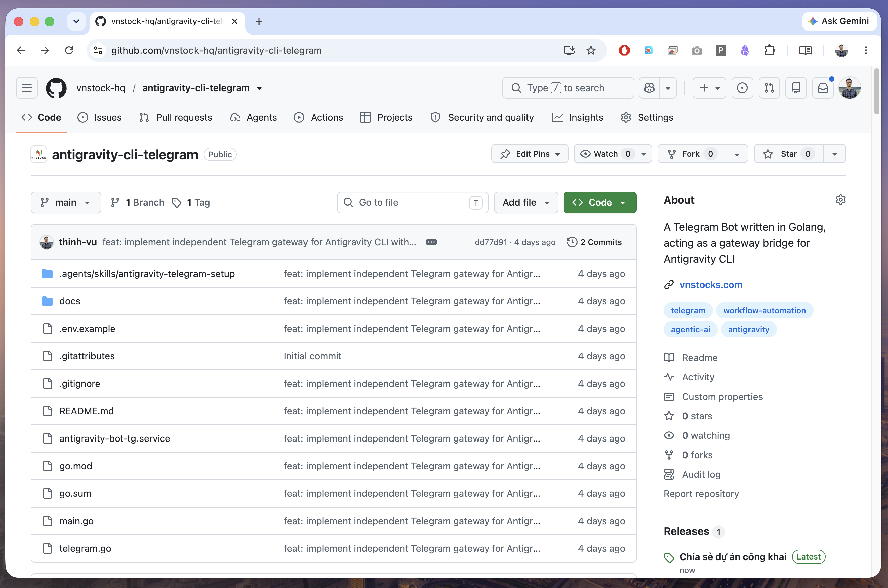Image resolution: width=888 pixels, height=588 pixels.
Task: Open the pull requests icon in the header
Action: (769, 88)
